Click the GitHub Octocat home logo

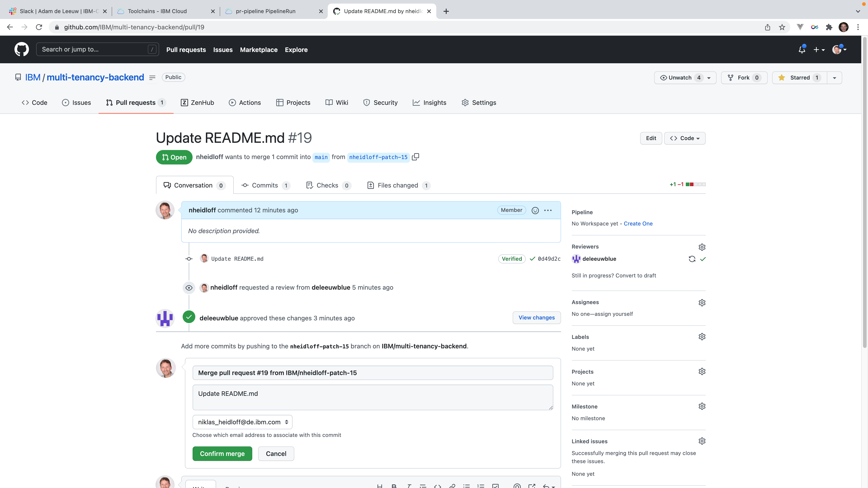click(21, 49)
